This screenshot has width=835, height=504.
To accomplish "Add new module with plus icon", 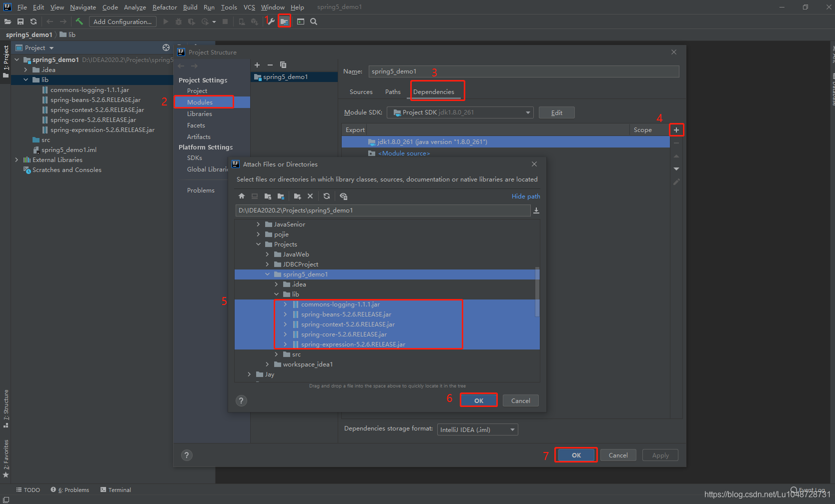I will pos(257,65).
